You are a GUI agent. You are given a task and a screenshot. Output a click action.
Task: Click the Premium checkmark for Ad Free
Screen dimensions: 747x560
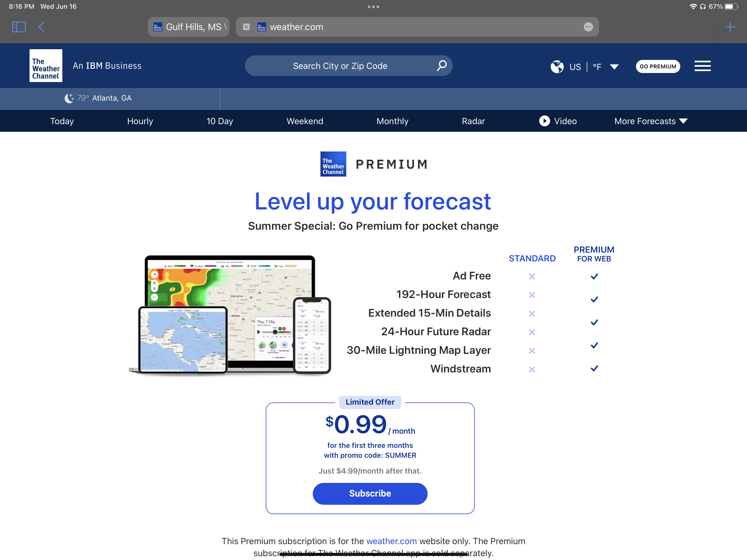point(594,276)
